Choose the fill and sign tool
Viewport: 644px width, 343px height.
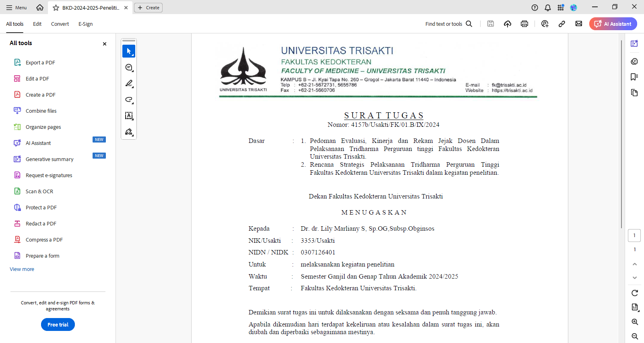click(129, 132)
